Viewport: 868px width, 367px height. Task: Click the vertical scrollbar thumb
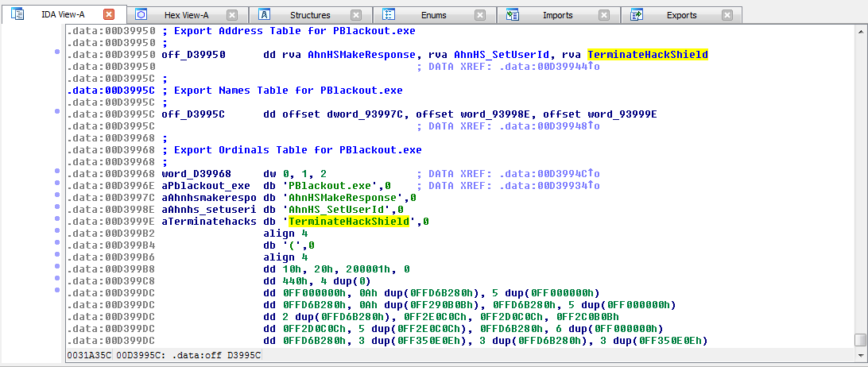coord(860,338)
